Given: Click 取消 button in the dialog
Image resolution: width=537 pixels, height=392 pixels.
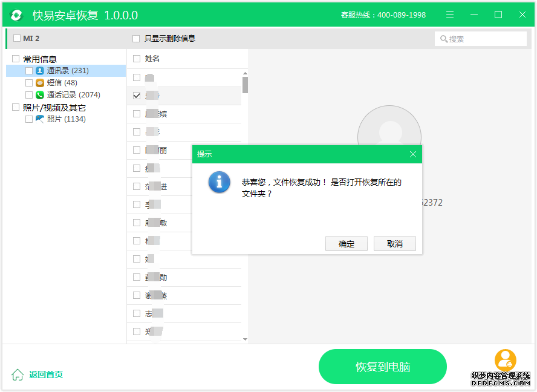Looking at the screenshot, I should (394, 244).
